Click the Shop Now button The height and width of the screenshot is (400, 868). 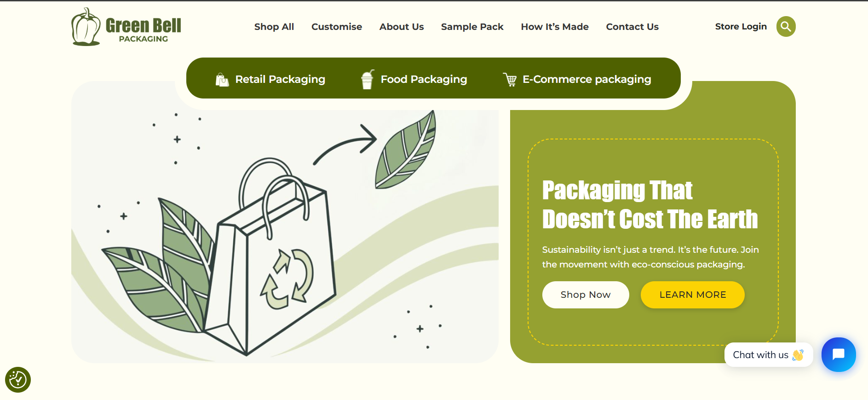pyautogui.click(x=586, y=295)
